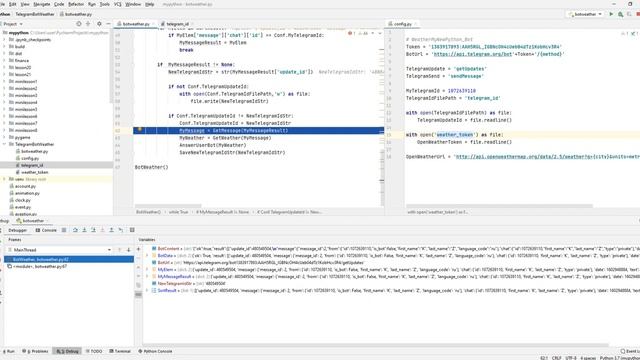Expand the MyElem variable
The height and width of the screenshot is (360, 640).
pos(147,269)
